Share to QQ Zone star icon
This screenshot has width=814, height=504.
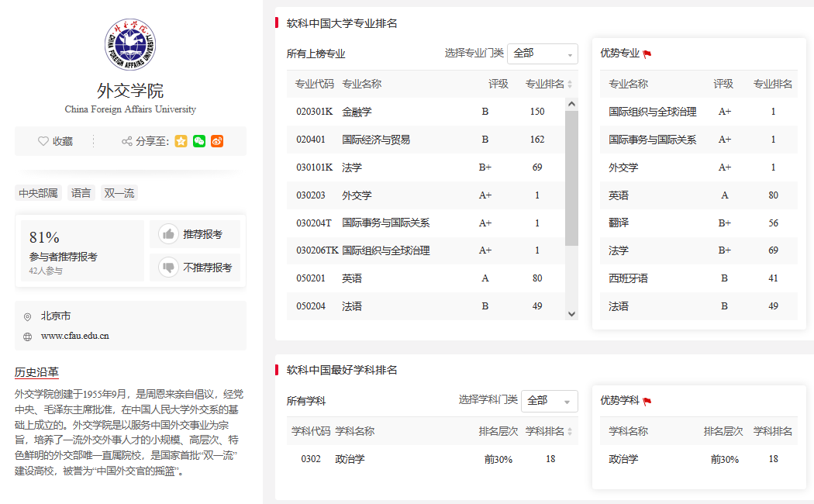click(181, 141)
